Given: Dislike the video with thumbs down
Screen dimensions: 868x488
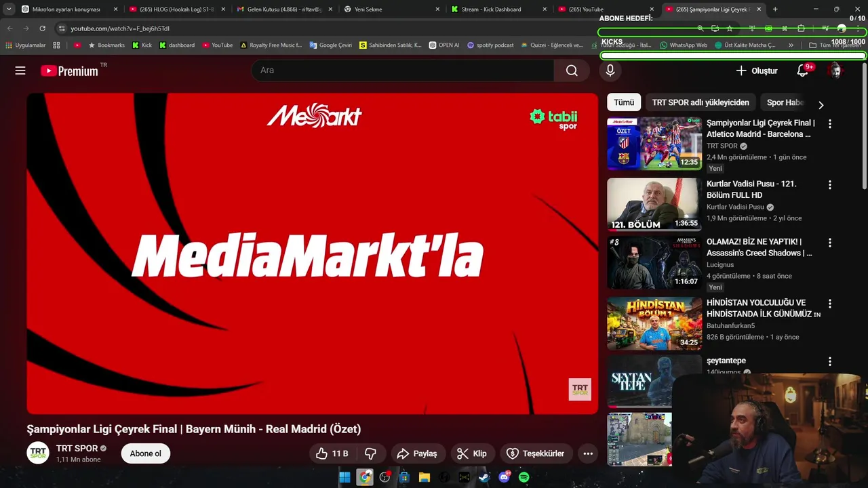Looking at the screenshot, I should (370, 453).
